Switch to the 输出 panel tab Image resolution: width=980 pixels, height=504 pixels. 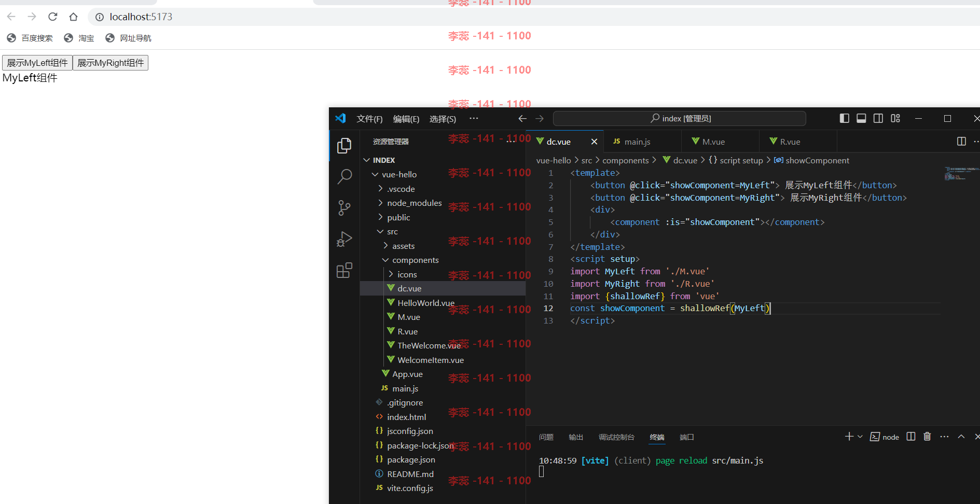576,437
